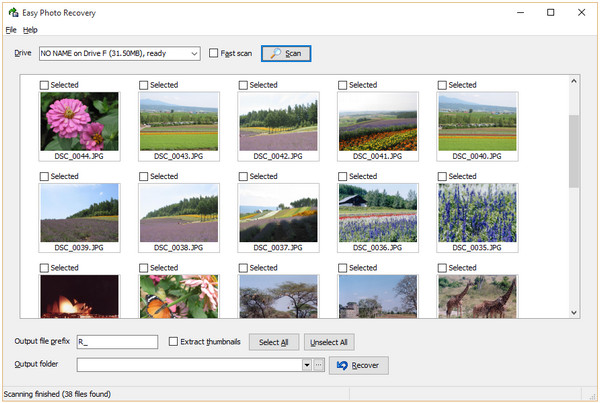The height and width of the screenshot is (403, 600).
Task: Click the Recover button with arrow icon
Action: (358, 366)
